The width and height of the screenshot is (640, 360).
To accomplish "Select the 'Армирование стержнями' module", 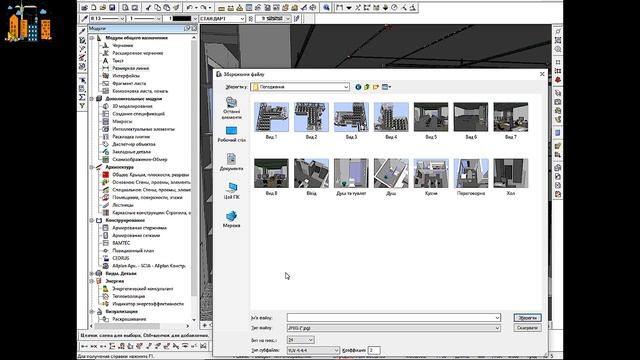I will [x=139, y=228].
